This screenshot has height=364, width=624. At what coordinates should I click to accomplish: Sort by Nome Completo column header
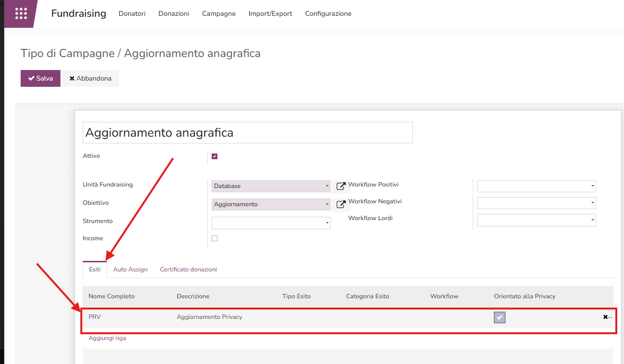111,296
